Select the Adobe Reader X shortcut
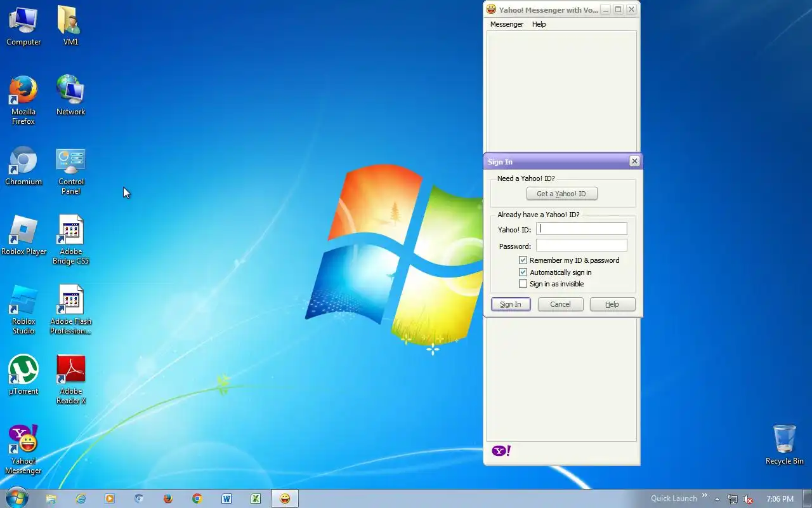The width and height of the screenshot is (812, 508). 70,380
